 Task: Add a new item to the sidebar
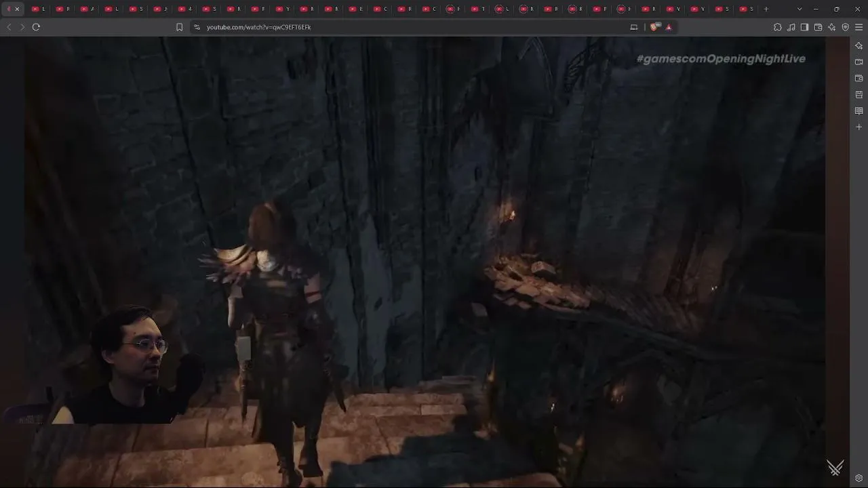click(x=859, y=127)
